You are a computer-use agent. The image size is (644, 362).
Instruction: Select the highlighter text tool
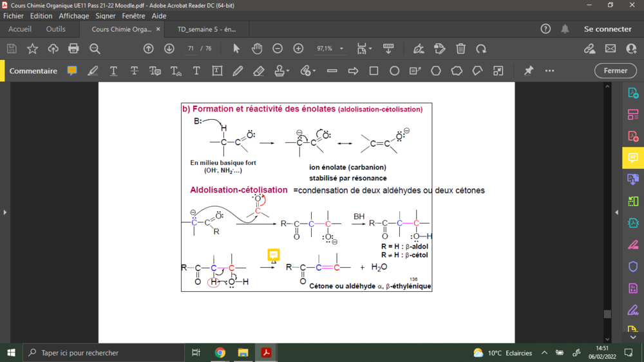[x=93, y=71]
